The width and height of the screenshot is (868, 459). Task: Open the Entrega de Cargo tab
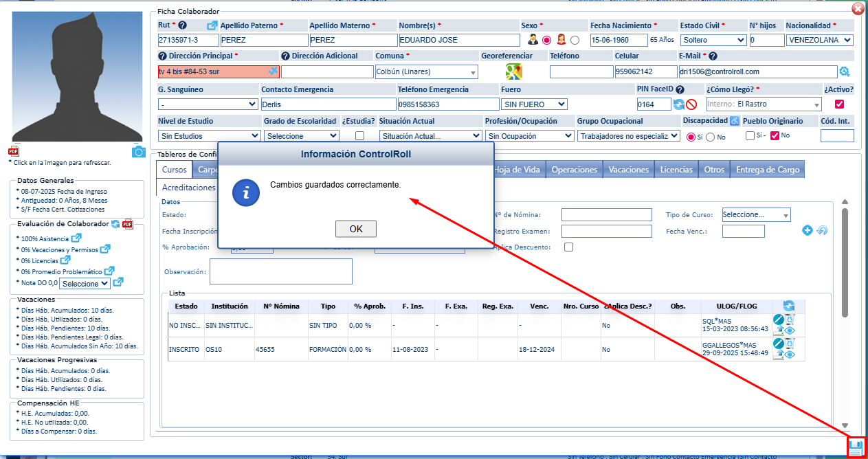pos(766,170)
